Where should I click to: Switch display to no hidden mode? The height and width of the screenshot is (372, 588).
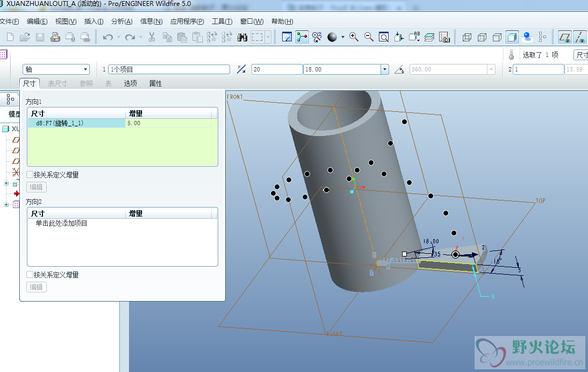click(x=497, y=37)
